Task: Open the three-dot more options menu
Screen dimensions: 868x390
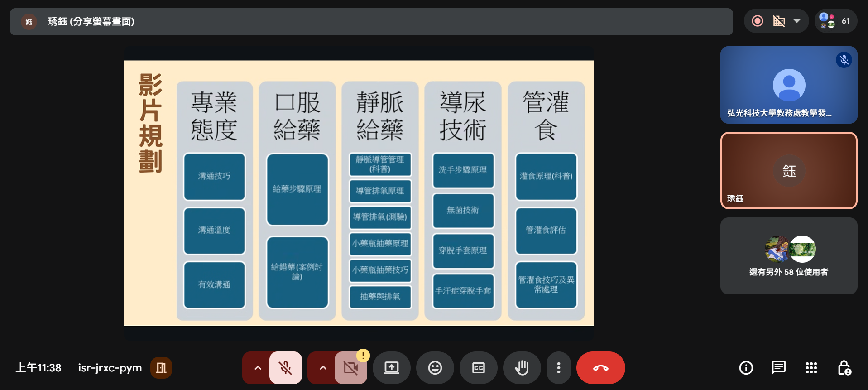Action: pos(558,368)
